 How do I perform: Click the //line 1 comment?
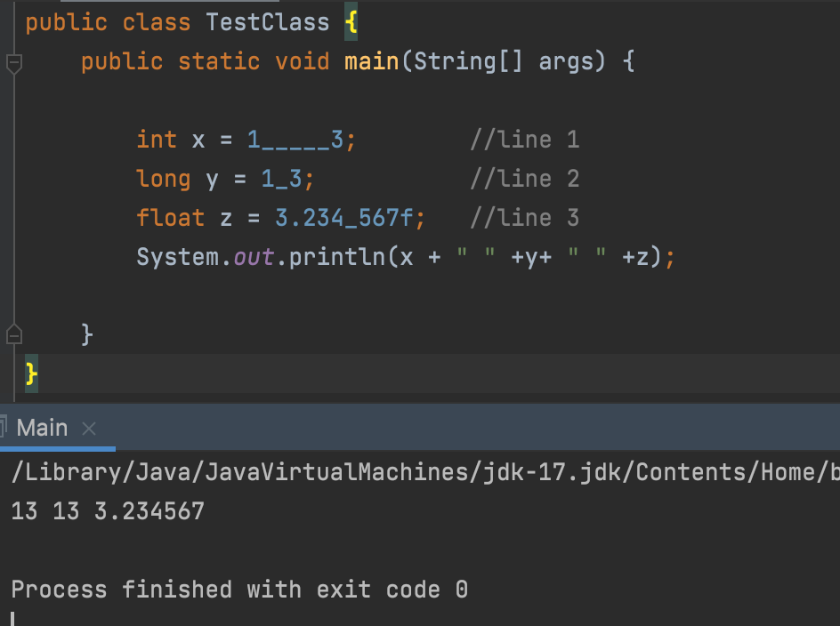(x=523, y=139)
